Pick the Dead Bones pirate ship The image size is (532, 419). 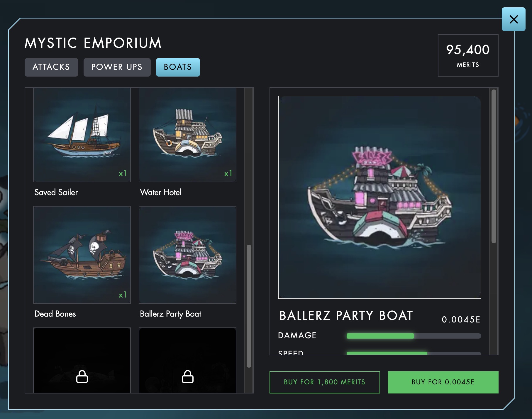click(82, 255)
